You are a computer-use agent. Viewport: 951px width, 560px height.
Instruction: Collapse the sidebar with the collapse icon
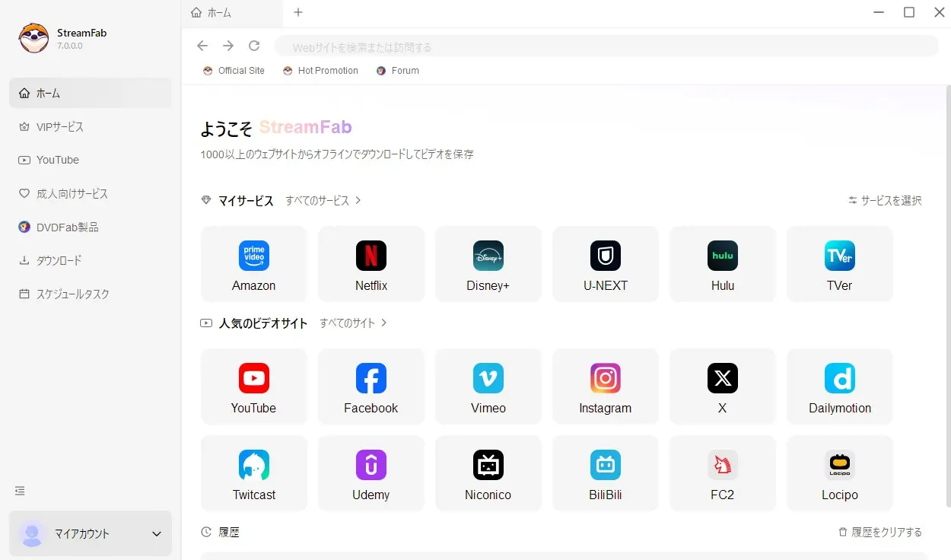pos(20,491)
